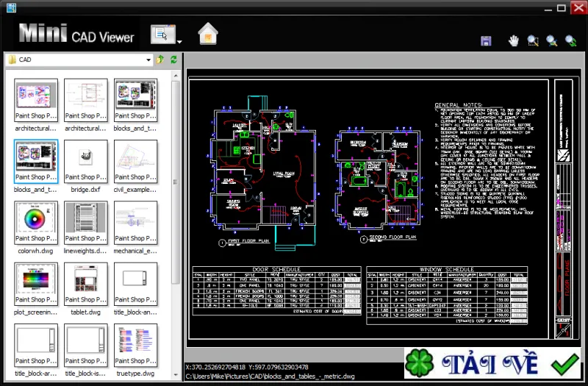Open the file list view options button
588x386 pixels.
162,34
